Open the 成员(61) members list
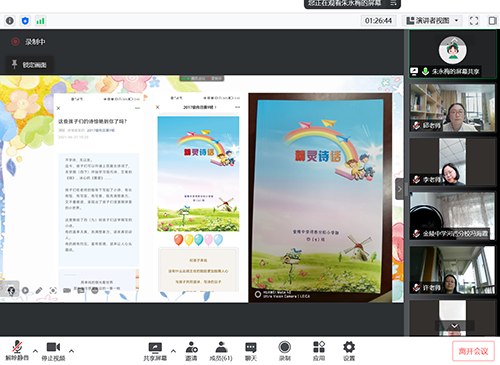 pyautogui.click(x=221, y=351)
